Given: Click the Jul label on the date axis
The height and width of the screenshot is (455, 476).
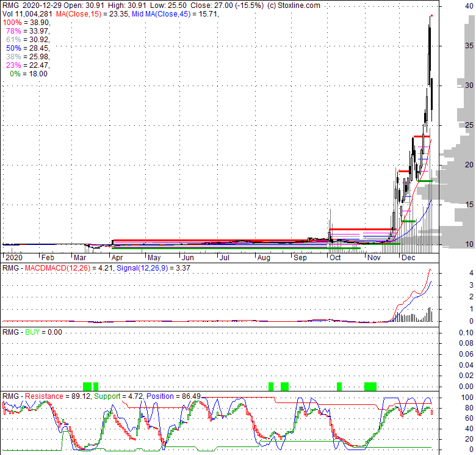Looking at the screenshot, I should click(x=224, y=258).
